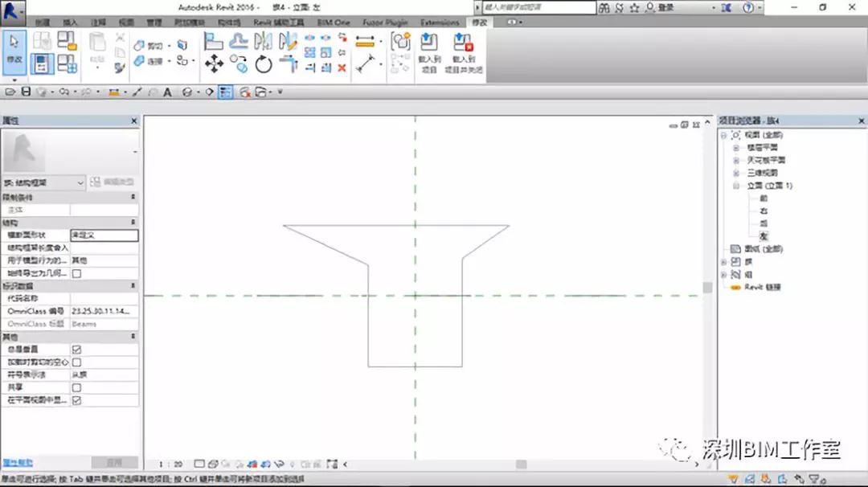Click the Text 'A' icon in quick access toolbar
Viewport: 868px width, 487px height.
tap(167, 92)
